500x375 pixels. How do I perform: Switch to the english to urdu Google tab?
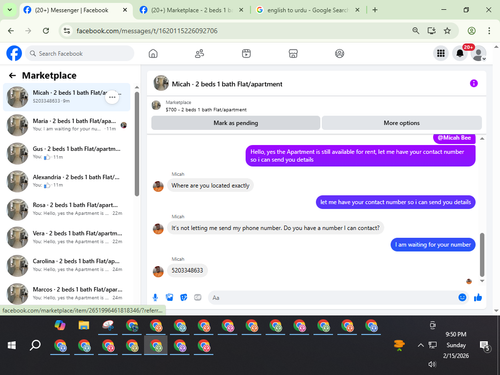pos(307,10)
